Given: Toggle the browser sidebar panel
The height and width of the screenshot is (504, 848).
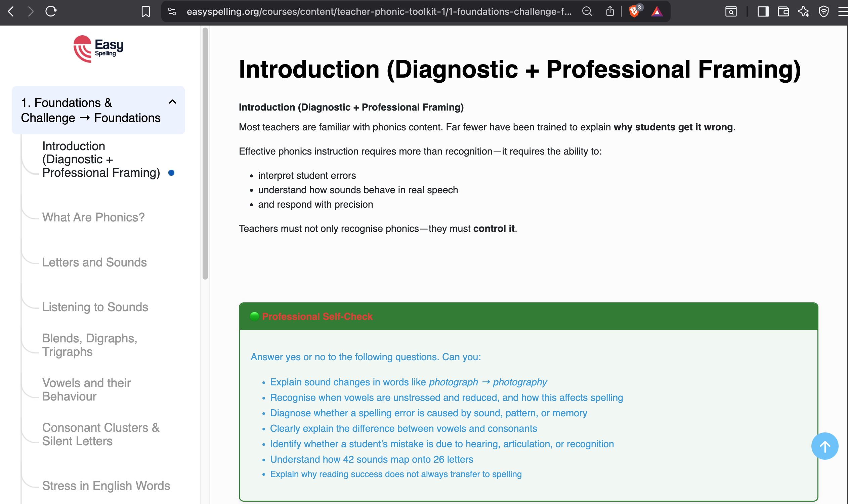Looking at the screenshot, I should (x=763, y=11).
